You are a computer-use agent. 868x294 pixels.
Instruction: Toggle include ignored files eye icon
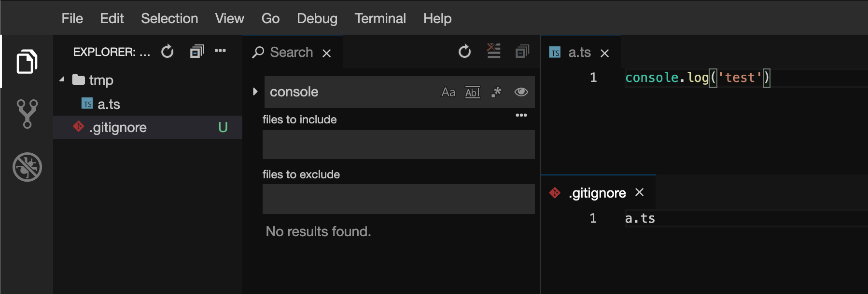pyautogui.click(x=521, y=92)
